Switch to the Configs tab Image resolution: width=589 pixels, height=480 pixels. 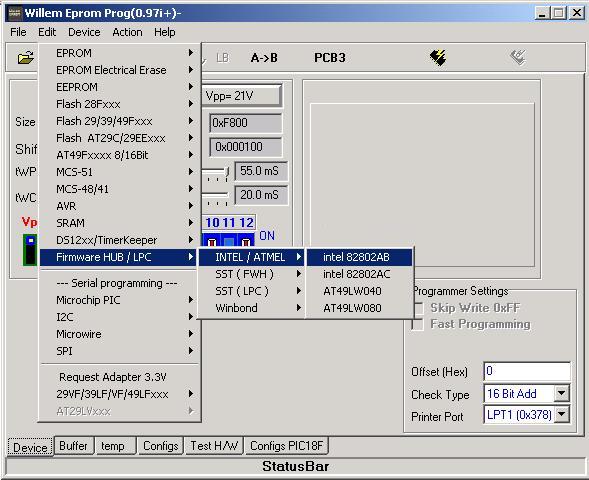(160, 446)
